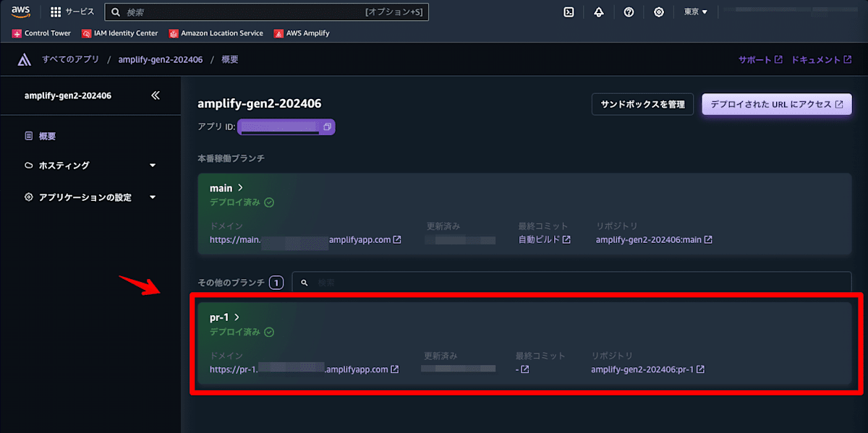Open the main branch heading

[226, 188]
